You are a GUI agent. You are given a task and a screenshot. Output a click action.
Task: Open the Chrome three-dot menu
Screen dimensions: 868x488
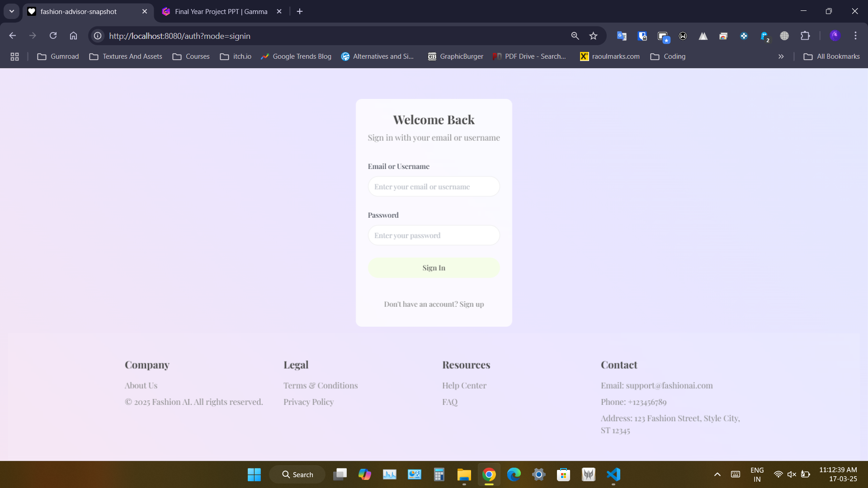[x=855, y=36]
